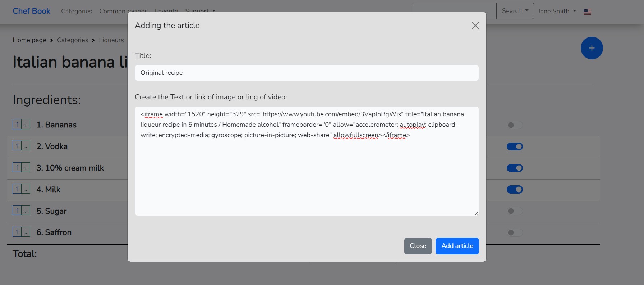Expand the Jane Smith user menu

(x=557, y=11)
